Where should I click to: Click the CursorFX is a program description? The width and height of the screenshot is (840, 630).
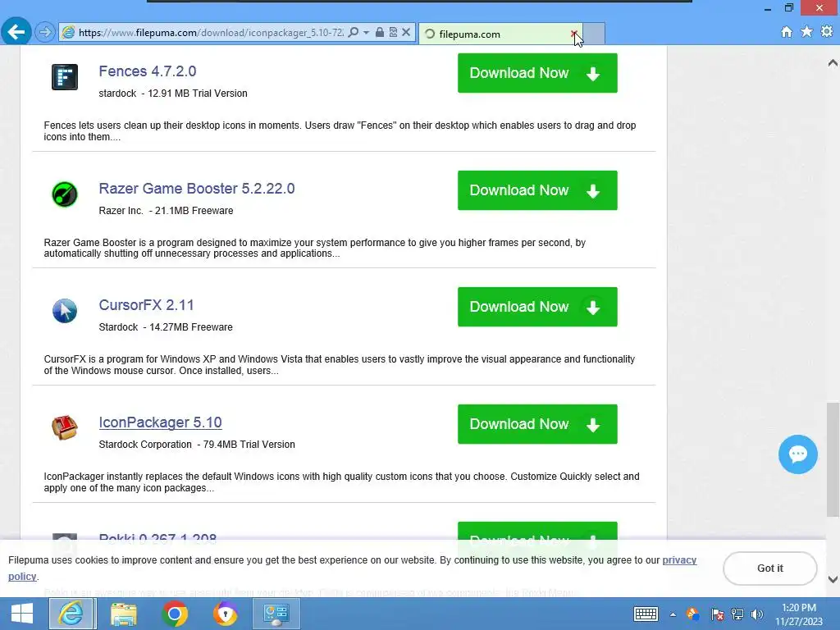(339, 365)
